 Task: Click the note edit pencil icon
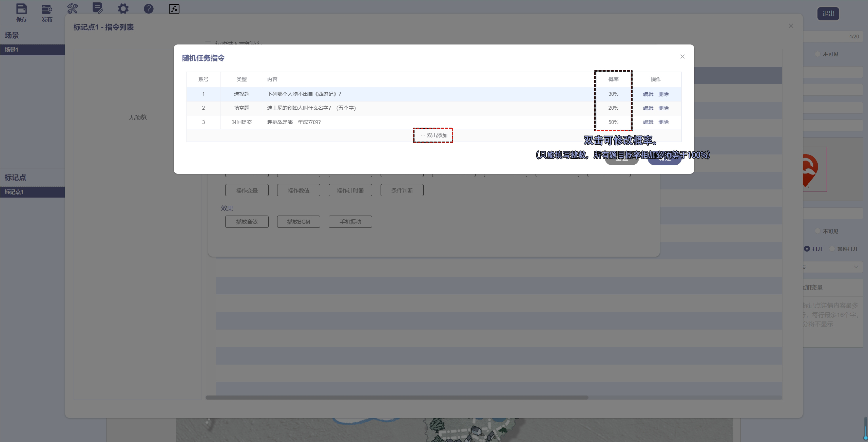(x=98, y=8)
